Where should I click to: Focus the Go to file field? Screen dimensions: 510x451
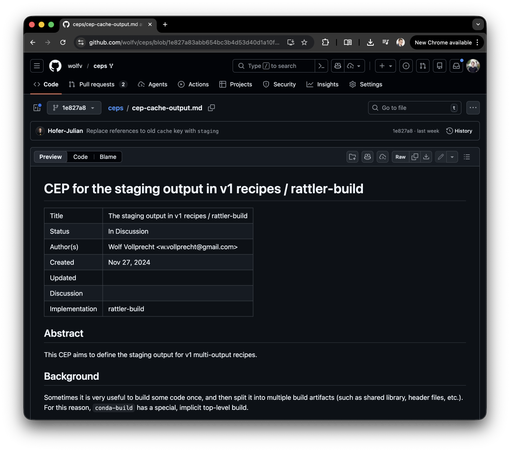click(415, 108)
